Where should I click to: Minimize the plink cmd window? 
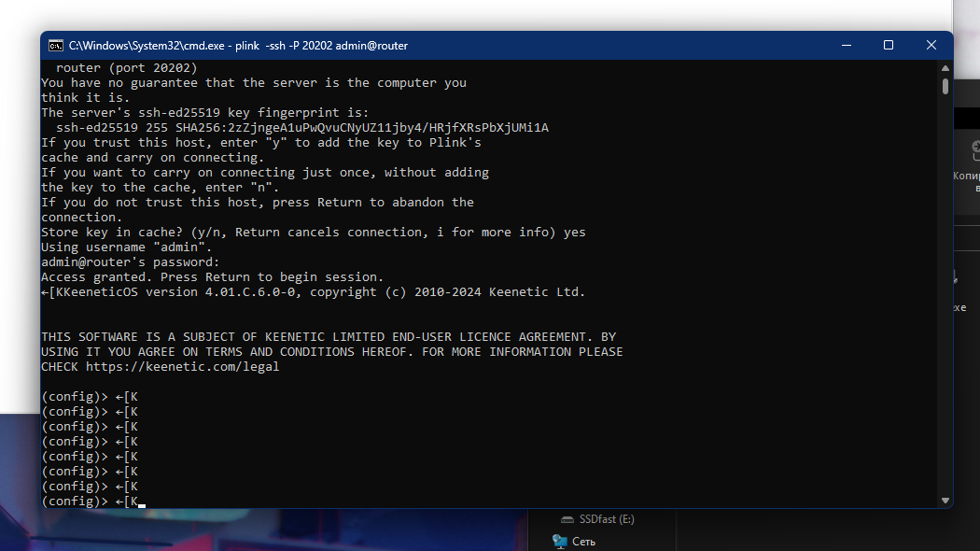point(847,46)
